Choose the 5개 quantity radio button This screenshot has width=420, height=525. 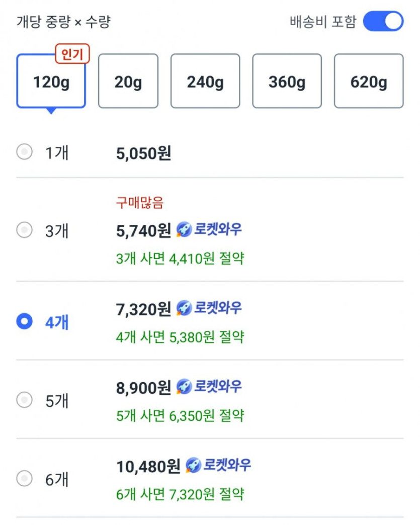click(24, 400)
